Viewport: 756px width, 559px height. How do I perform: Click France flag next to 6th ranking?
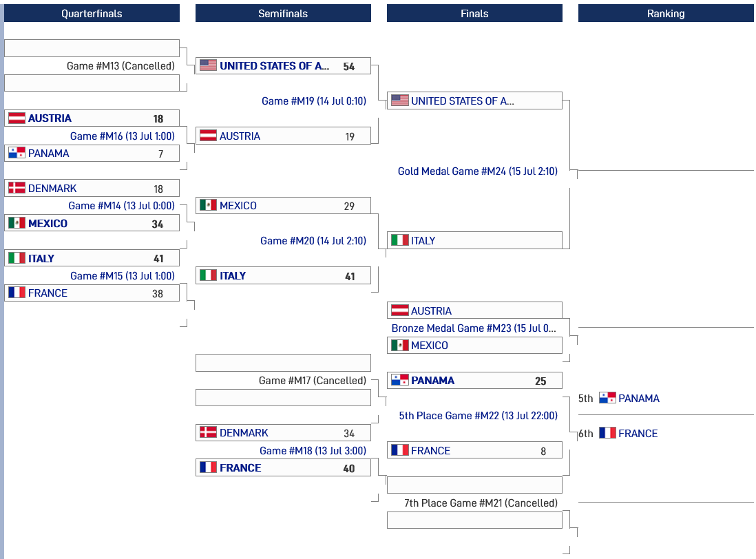[x=607, y=433]
